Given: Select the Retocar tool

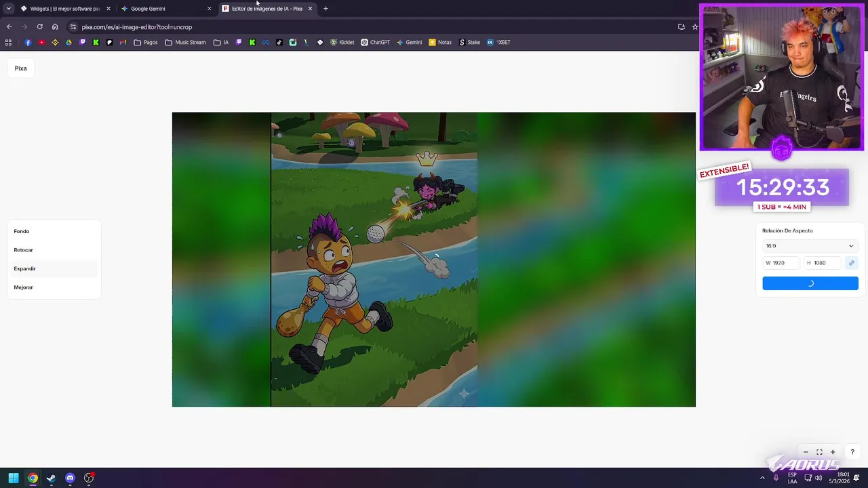Looking at the screenshot, I should [53, 250].
